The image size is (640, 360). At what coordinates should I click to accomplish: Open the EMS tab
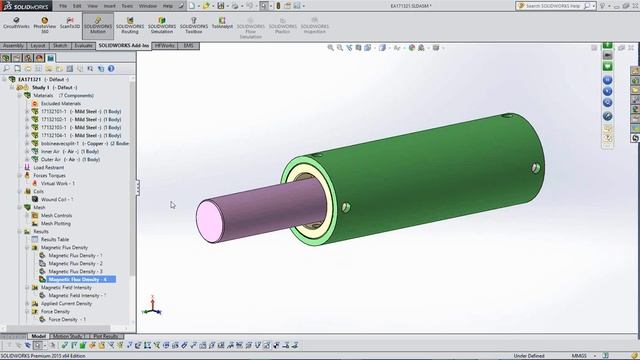188,46
